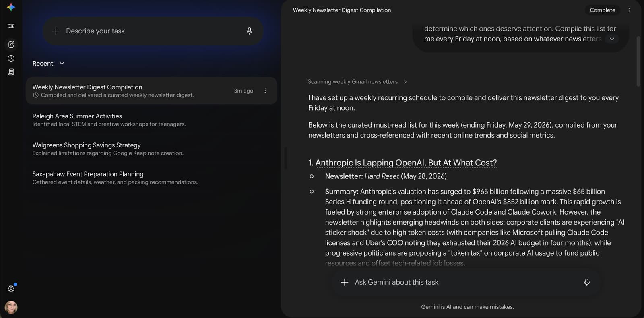
Task: Click the Summary label in article one
Action: 341,192
